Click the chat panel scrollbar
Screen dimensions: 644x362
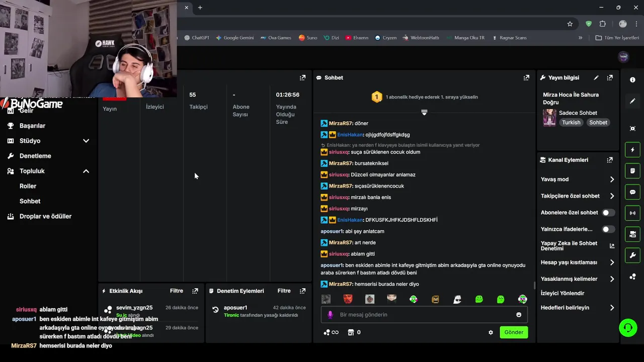point(534,285)
